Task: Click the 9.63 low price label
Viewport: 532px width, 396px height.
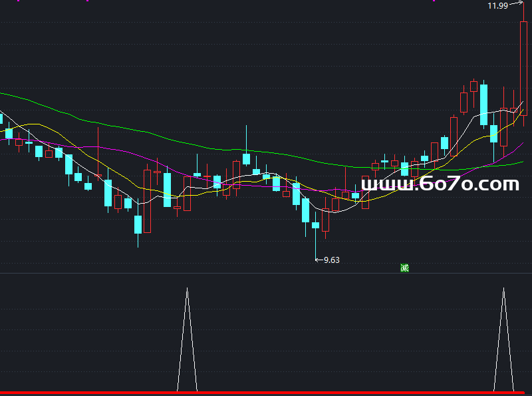Action: coord(331,260)
